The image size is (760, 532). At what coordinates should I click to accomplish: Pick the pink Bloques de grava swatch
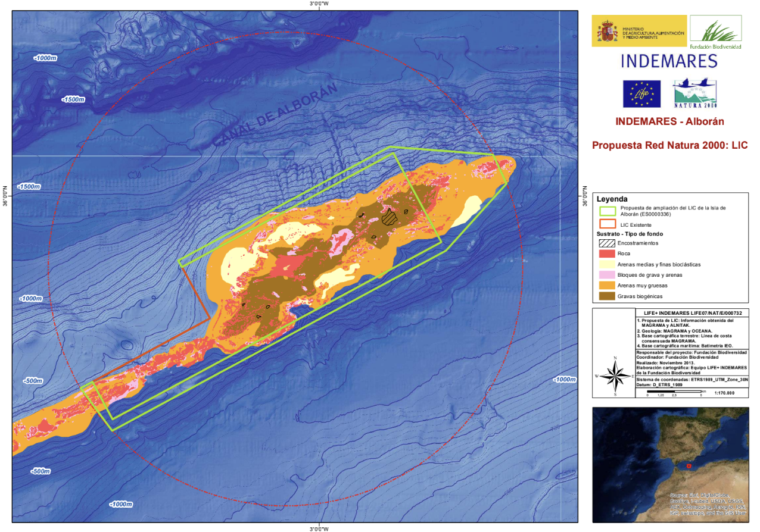point(606,275)
